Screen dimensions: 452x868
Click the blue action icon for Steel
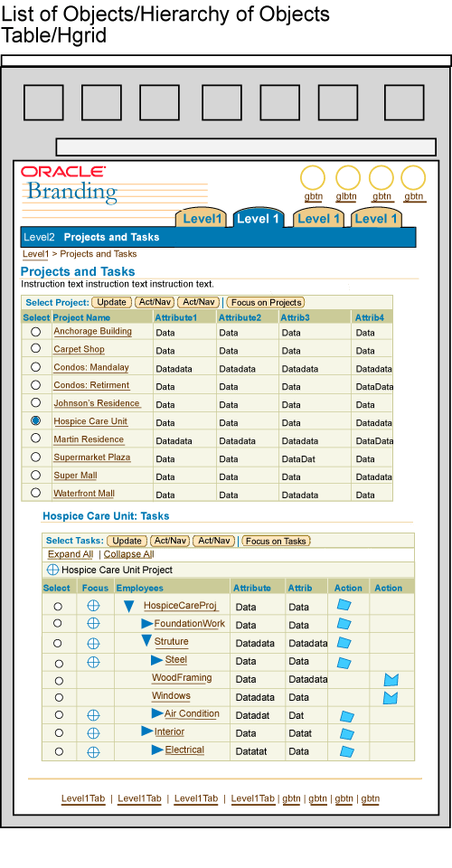pyautogui.click(x=344, y=662)
